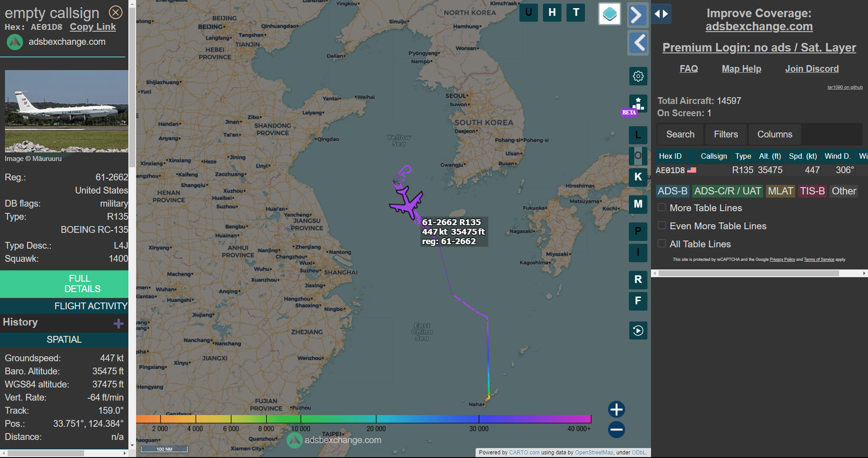868x458 pixels.
Task: Open reCAPTCHA Privacy Policy link
Action: tap(782, 260)
